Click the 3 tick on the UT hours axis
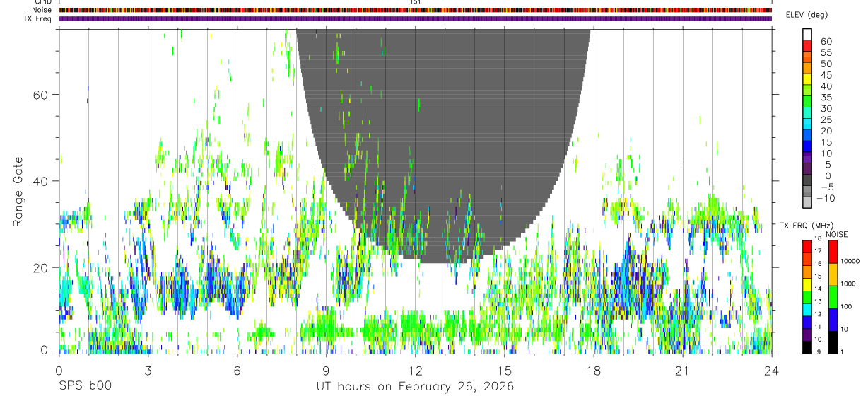This screenshot has height=401, width=868. click(x=148, y=371)
